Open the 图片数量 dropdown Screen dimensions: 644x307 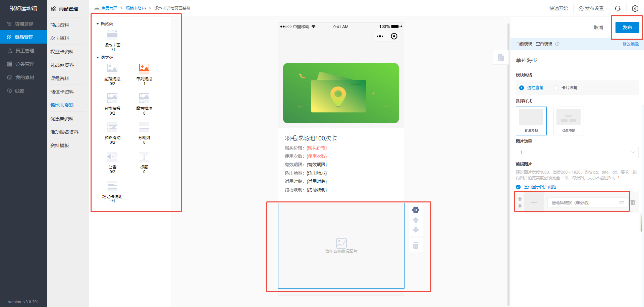(x=577, y=152)
